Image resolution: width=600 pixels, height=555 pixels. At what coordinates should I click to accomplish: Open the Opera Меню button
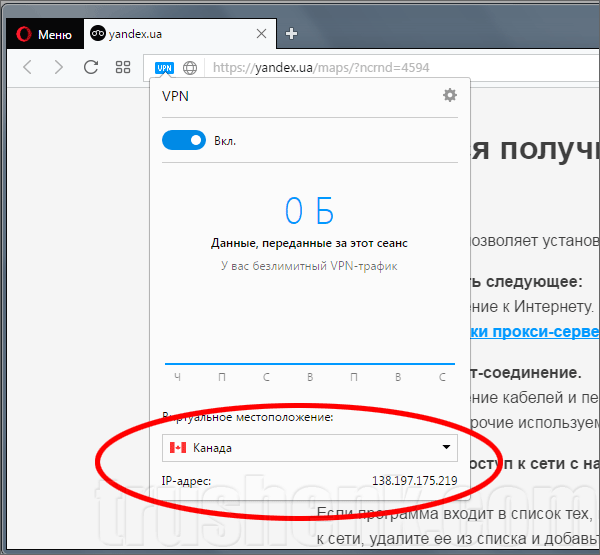coord(44,34)
